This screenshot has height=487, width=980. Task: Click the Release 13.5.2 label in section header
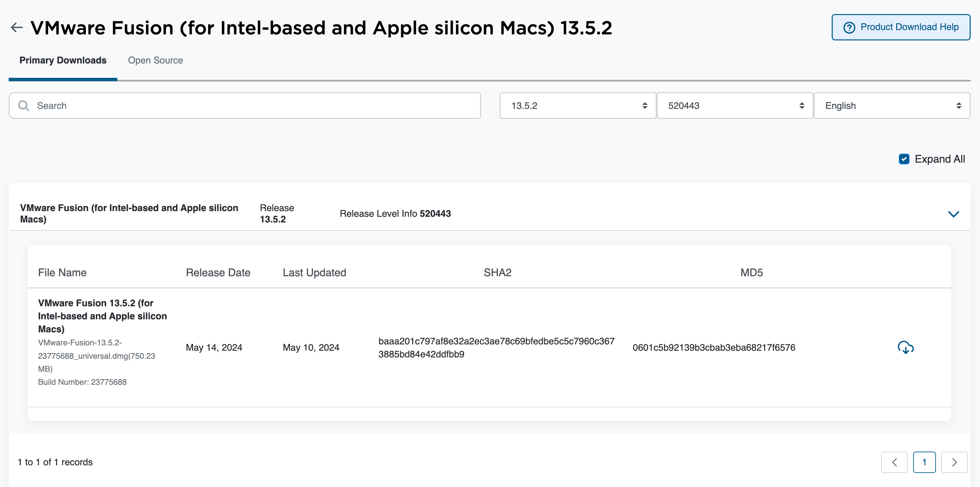[x=277, y=213]
